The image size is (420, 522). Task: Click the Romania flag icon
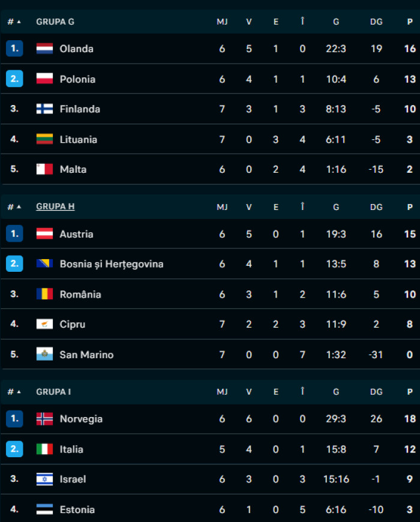pyautogui.click(x=44, y=294)
